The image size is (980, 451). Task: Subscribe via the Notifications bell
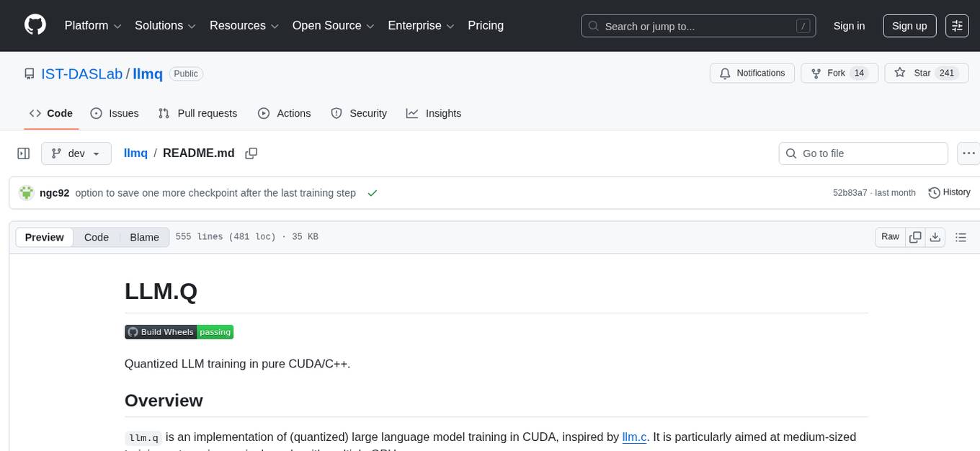(752, 73)
